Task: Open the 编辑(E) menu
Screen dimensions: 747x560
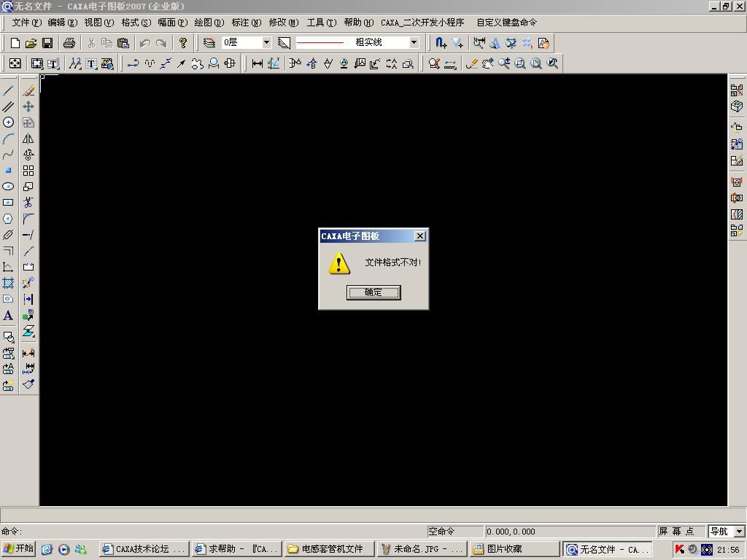Action: [x=63, y=23]
